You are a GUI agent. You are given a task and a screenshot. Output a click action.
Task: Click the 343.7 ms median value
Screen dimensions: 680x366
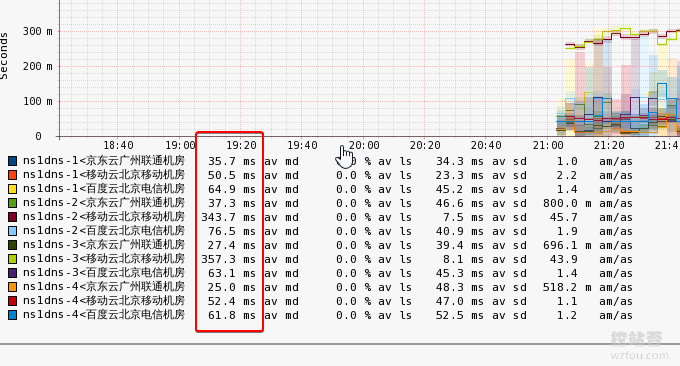[x=228, y=217]
